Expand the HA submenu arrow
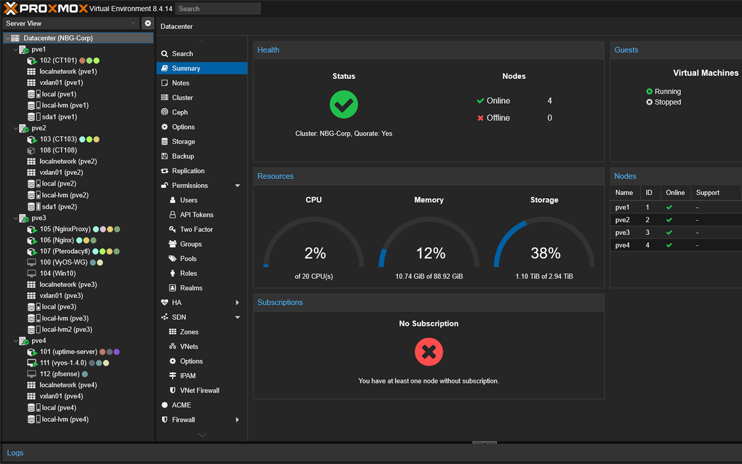This screenshot has height=464, width=742. coord(237,302)
